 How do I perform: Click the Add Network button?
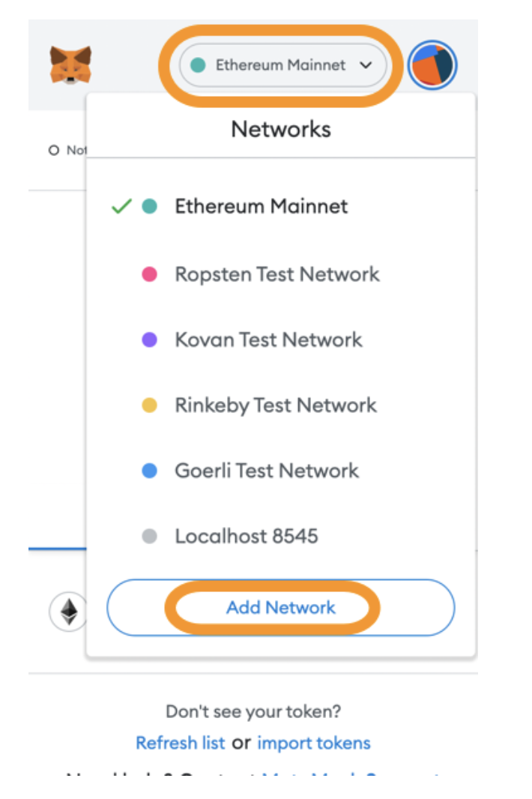[281, 607]
